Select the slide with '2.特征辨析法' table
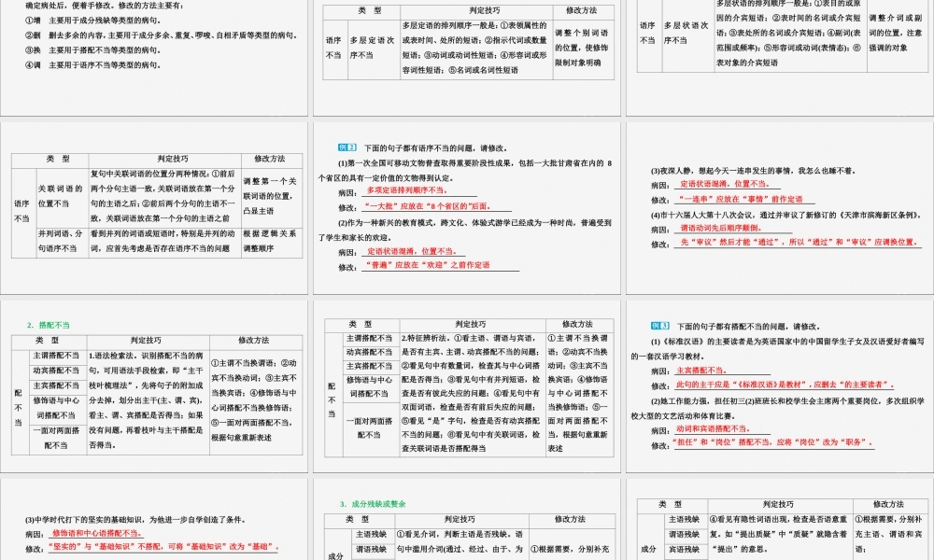This screenshot has width=934, height=560. pos(467,386)
